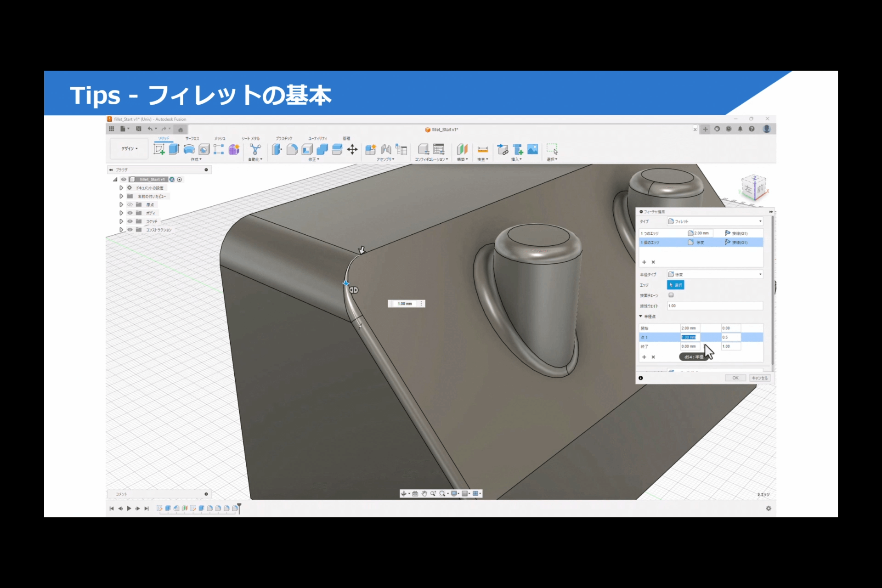This screenshot has height=588, width=882.
Task: Click the timeline end marker
Action: pyautogui.click(x=239, y=508)
